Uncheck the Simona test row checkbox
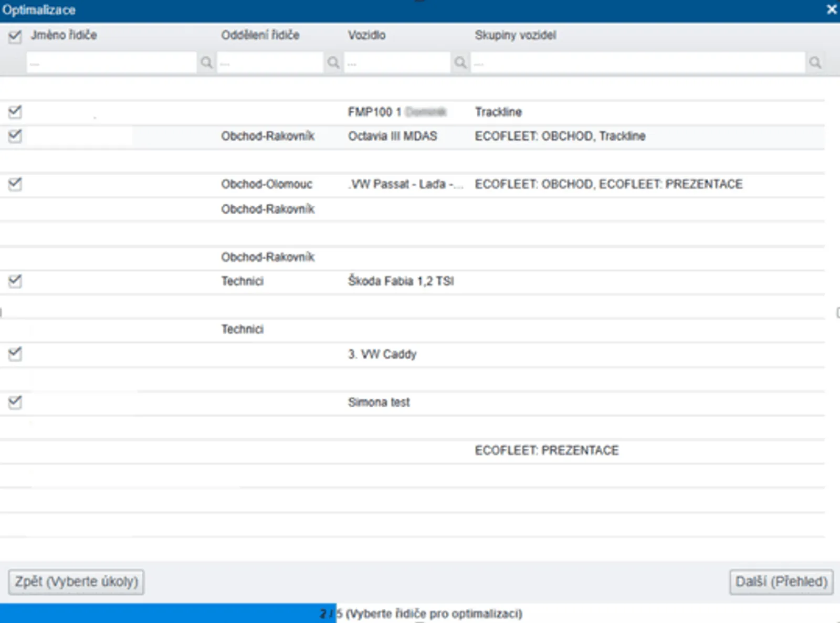The width and height of the screenshot is (840, 623). pyautogui.click(x=15, y=402)
